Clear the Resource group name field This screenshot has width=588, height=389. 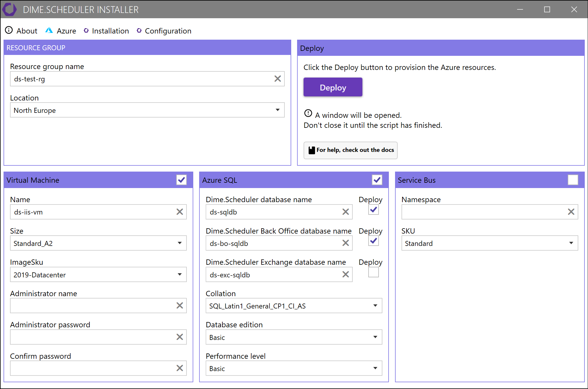tap(278, 79)
